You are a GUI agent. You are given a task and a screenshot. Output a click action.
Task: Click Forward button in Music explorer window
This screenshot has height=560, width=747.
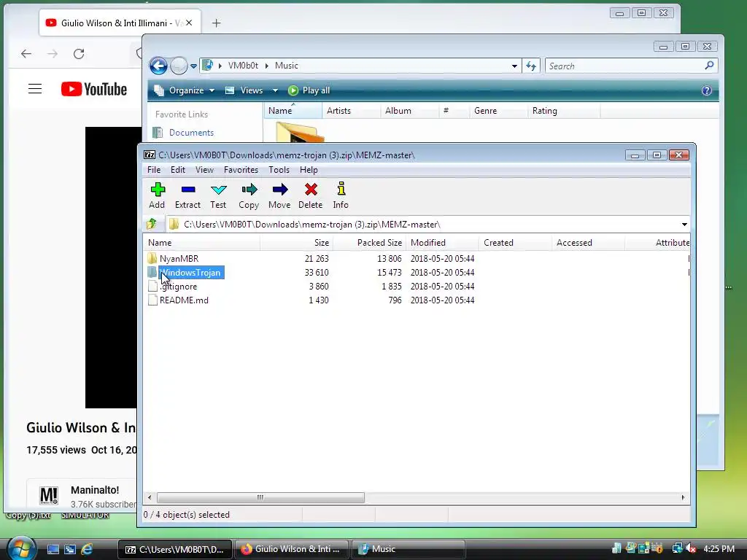[x=179, y=66]
